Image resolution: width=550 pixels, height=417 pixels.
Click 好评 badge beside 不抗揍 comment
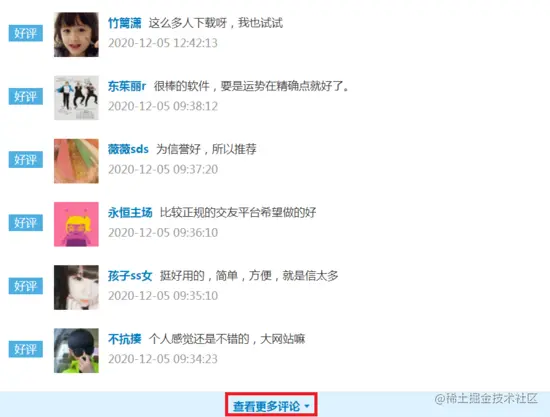pyautogui.click(x=26, y=349)
